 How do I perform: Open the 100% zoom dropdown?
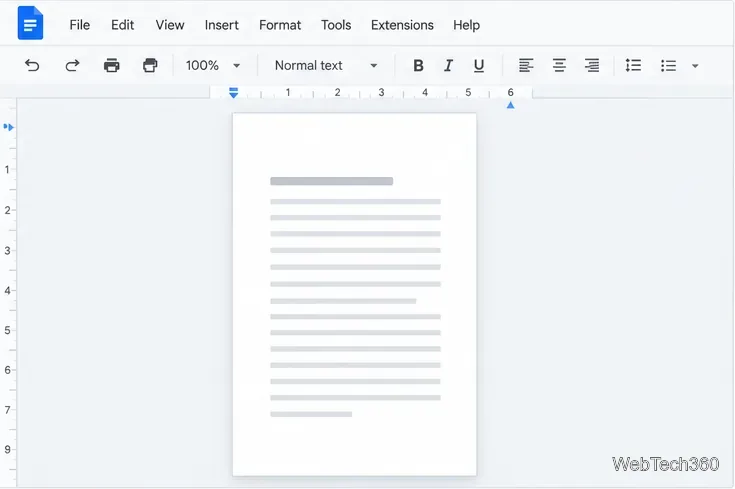pos(213,65)
